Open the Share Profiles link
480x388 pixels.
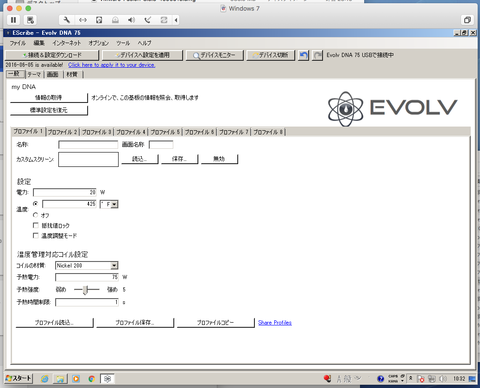click(275, 323)
